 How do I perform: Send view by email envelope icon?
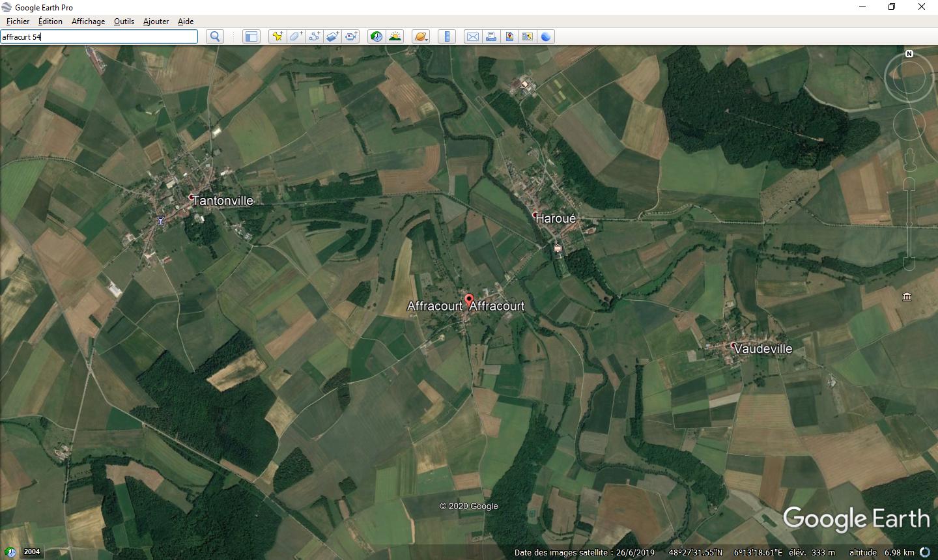(473, 36)
